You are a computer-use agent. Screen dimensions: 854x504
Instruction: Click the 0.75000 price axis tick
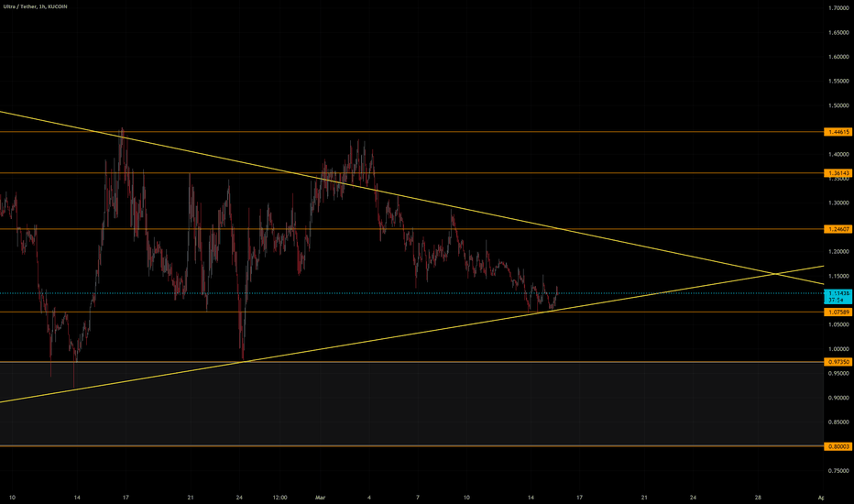tap(838, 471)
